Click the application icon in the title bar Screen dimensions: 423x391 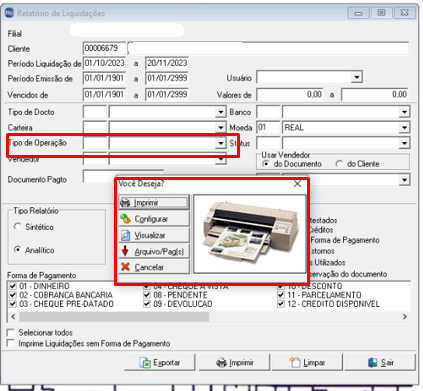click(x=9, y=13)
